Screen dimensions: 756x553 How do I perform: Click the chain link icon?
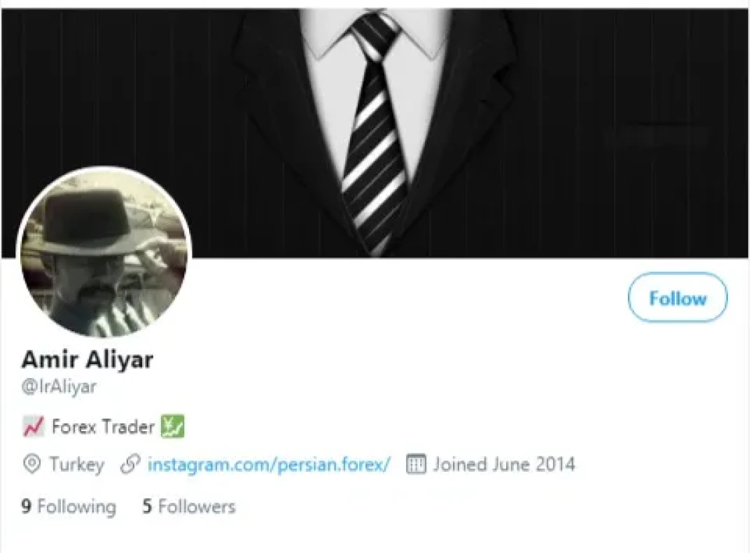(130, 464)
